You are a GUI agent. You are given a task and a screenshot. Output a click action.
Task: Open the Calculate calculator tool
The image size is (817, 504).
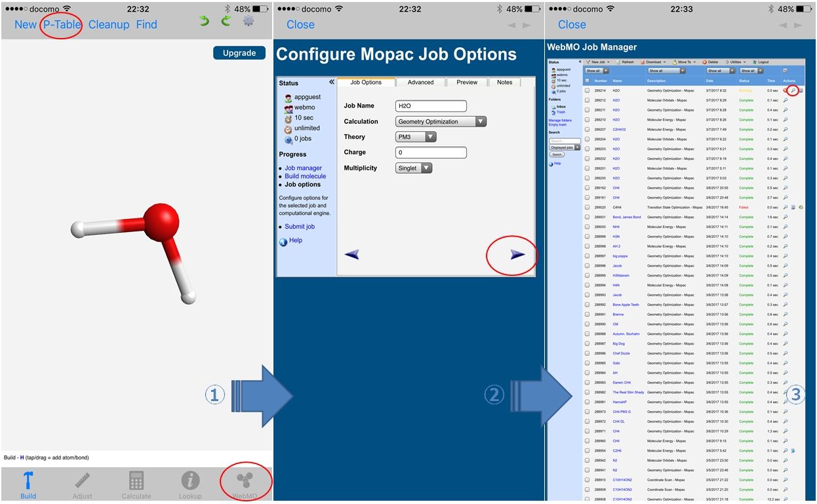(x=136, y=486)
